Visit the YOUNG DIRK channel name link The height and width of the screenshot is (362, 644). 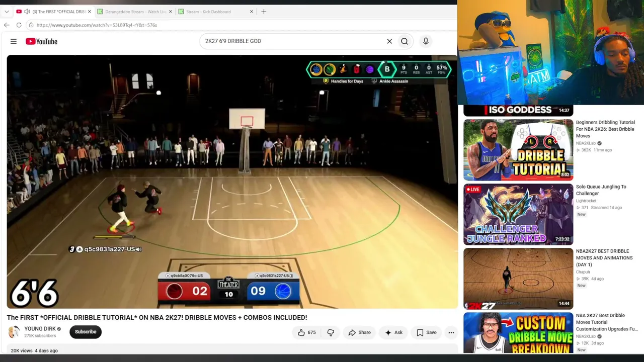(x=40, y=329)
